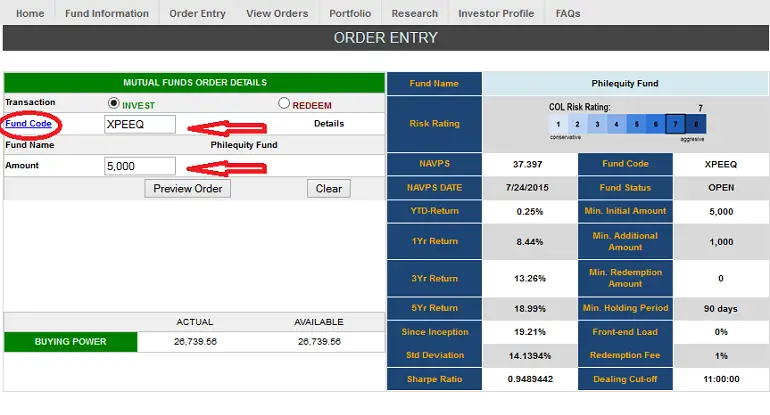Click the NAVPS date 7/24/2015
The image size is (770, 415).
527,188
